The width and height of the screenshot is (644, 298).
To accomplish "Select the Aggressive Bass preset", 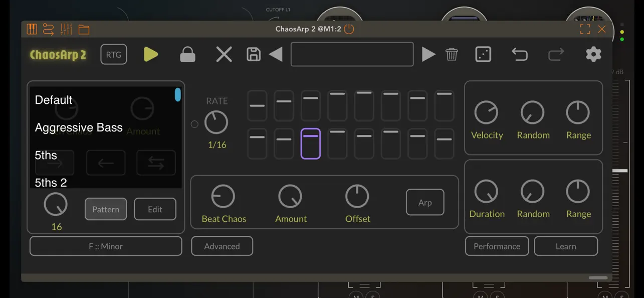I will click(79, 128).
